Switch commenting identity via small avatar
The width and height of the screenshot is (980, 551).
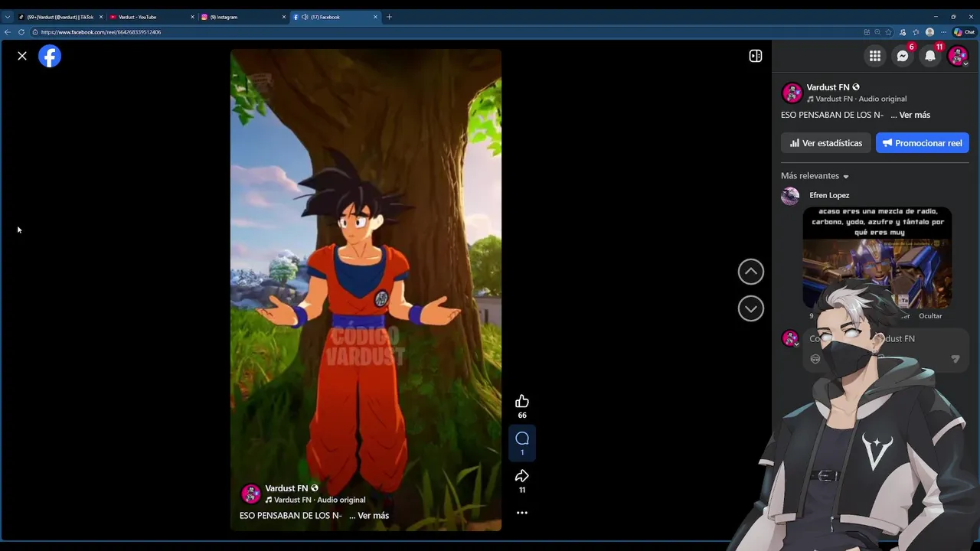click(x=790, y=338)
